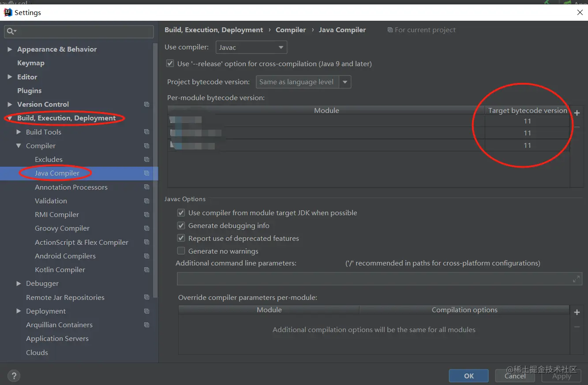
Task: Click the project-level icon beside Java Compiler
Action: click(x=147, y=173)
